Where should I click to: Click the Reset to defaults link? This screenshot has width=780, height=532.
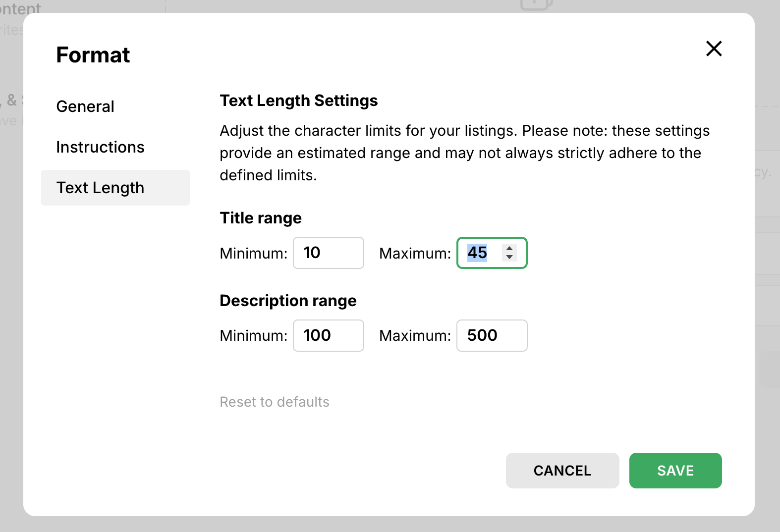click(x=275, y=402)
